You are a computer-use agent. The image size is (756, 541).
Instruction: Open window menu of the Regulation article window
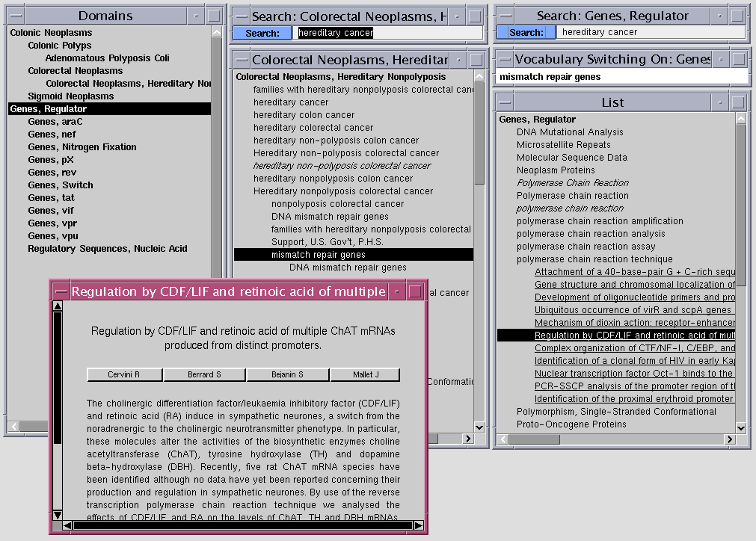pyautogui.click(x=61, y=291)
